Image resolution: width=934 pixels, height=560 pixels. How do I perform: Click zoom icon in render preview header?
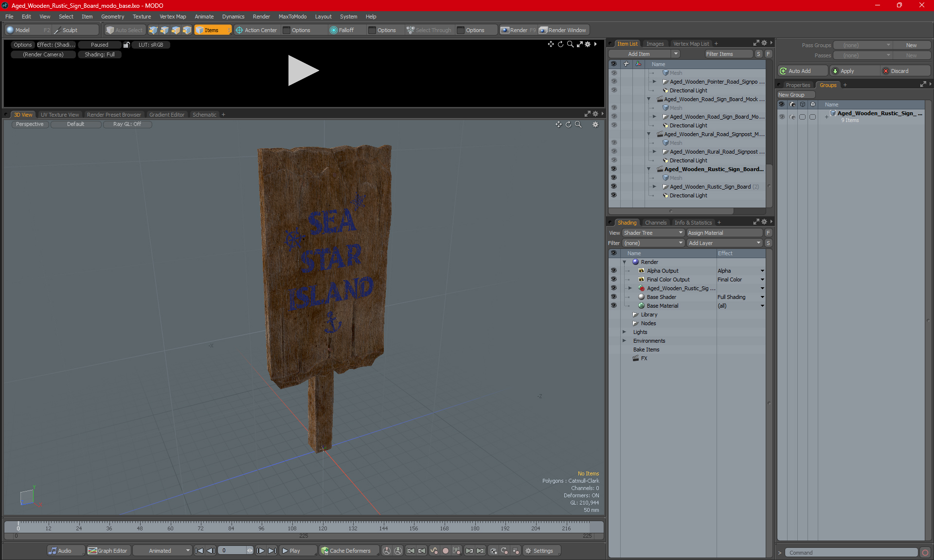pos(570,44)
